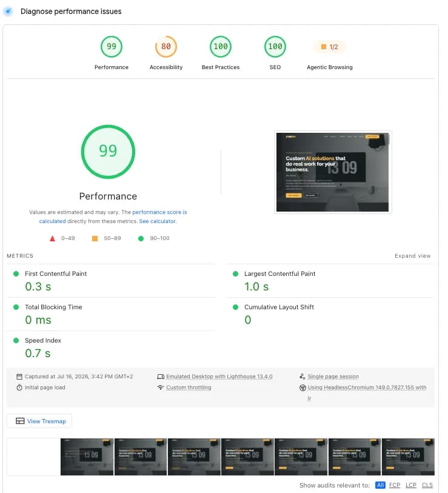Screen dimensions: 448x493
Task: Click the green dot beside Speed Index
Action: (x=16, y=341)
